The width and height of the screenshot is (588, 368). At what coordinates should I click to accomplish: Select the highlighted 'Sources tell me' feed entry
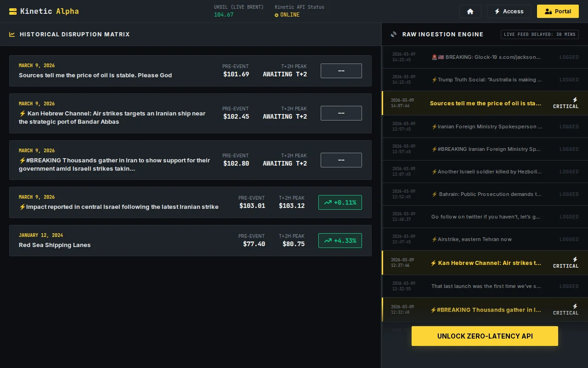click(485, 103)
